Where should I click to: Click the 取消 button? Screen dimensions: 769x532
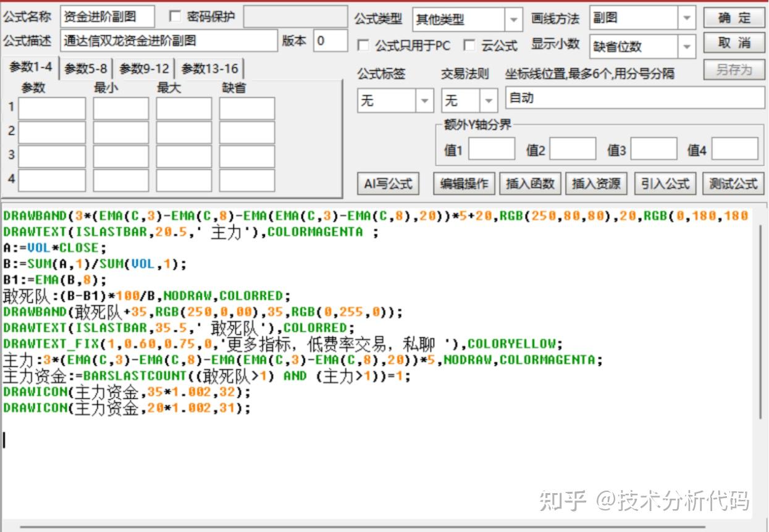pyautogui.click(x=734, y=44)
